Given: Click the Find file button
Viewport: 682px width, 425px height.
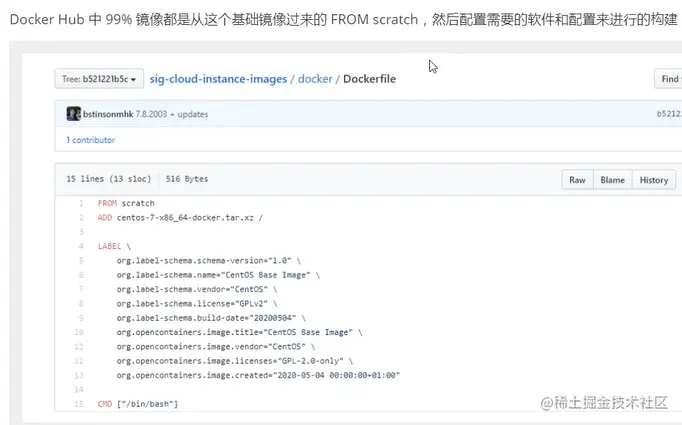Looking at the screenshot, I should click(668, 79).
